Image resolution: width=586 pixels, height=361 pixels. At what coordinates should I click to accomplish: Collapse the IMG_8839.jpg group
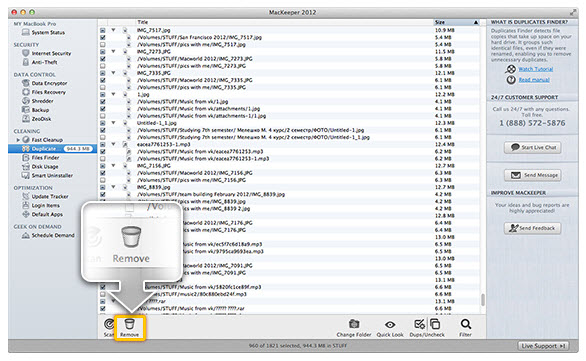(113, 187)
